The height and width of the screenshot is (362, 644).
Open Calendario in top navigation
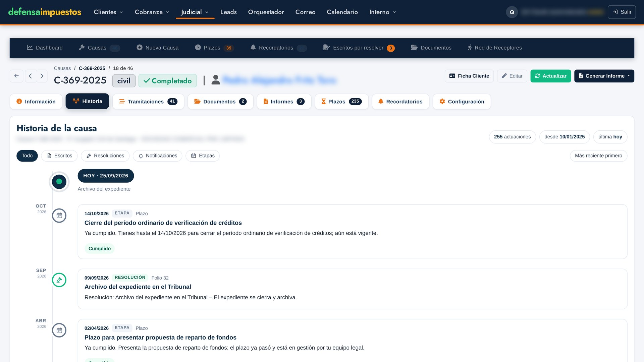(x=342, y=12)
